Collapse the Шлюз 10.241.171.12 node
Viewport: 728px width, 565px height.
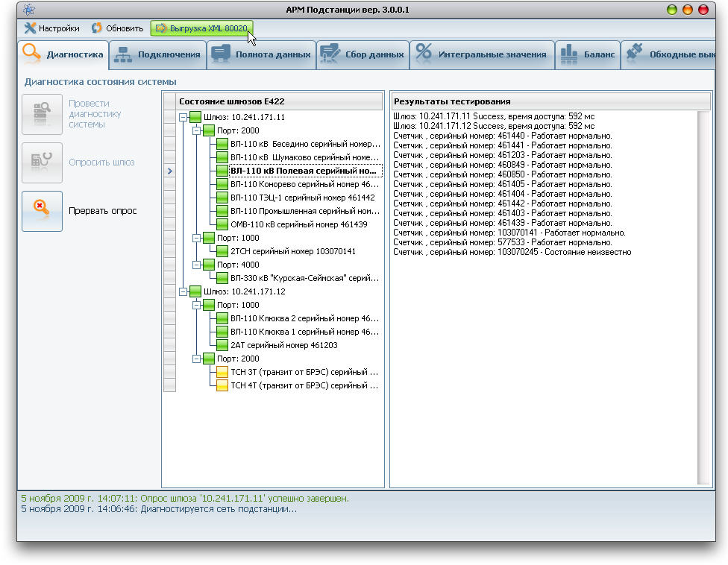click(x=183, y=291)
